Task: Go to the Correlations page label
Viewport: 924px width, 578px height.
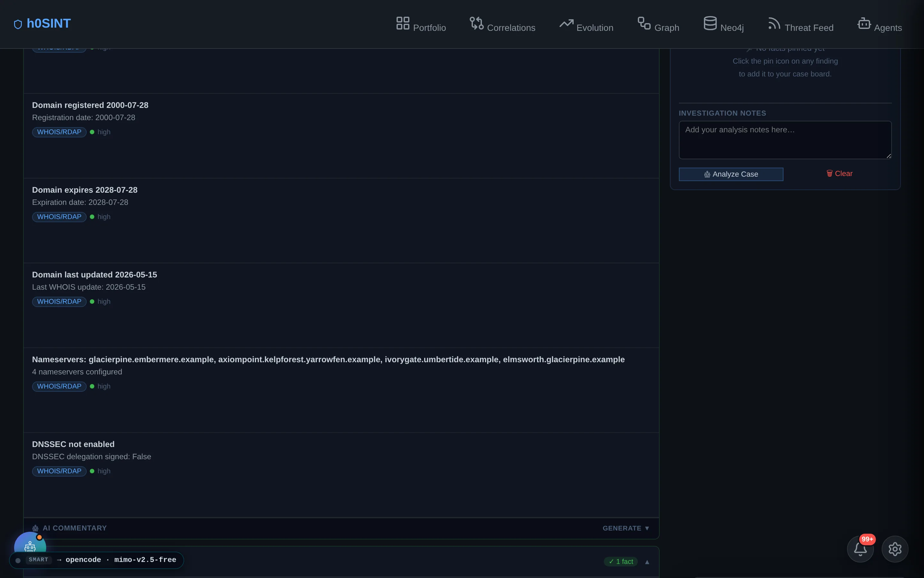Action: [511, 28]
